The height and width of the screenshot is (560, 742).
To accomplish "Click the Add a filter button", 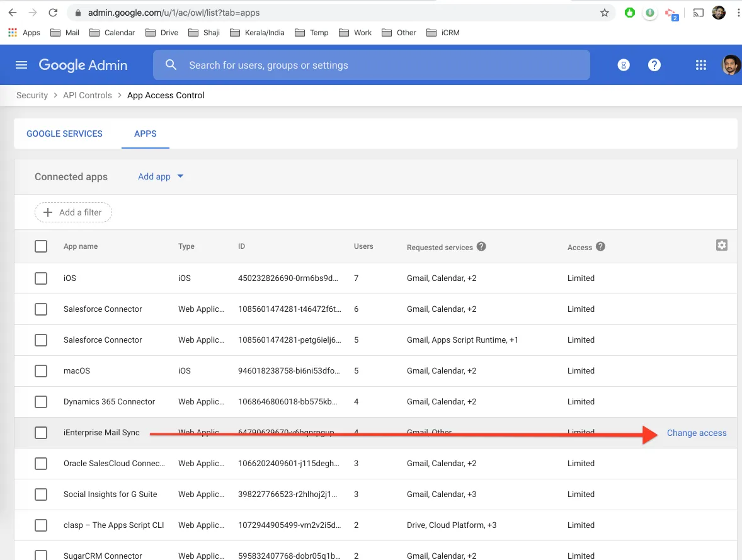I will tap(73, 212).
